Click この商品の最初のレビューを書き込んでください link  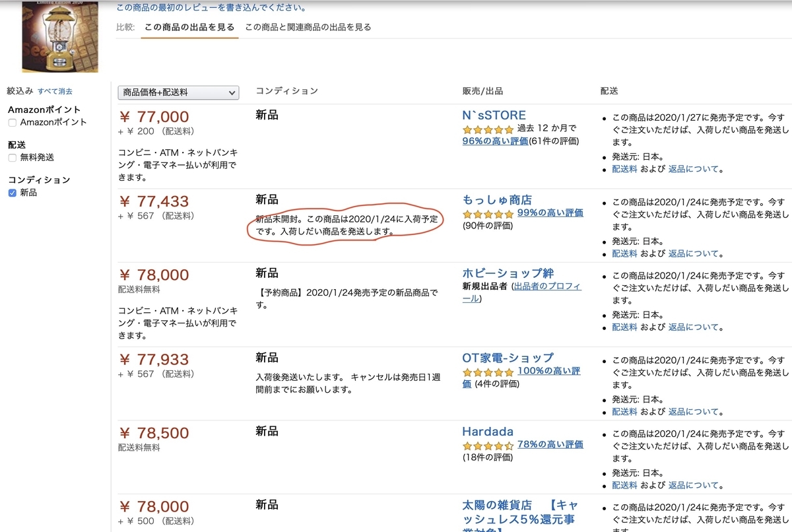pos(211,8)
